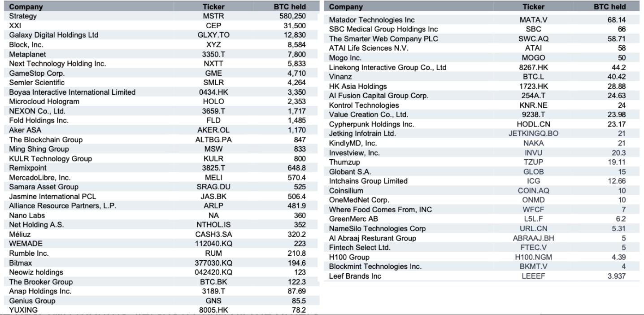Select Boyaa Interactive International Limited row
Viewport: 644px width, 315px height.
(x=157, y=92)
